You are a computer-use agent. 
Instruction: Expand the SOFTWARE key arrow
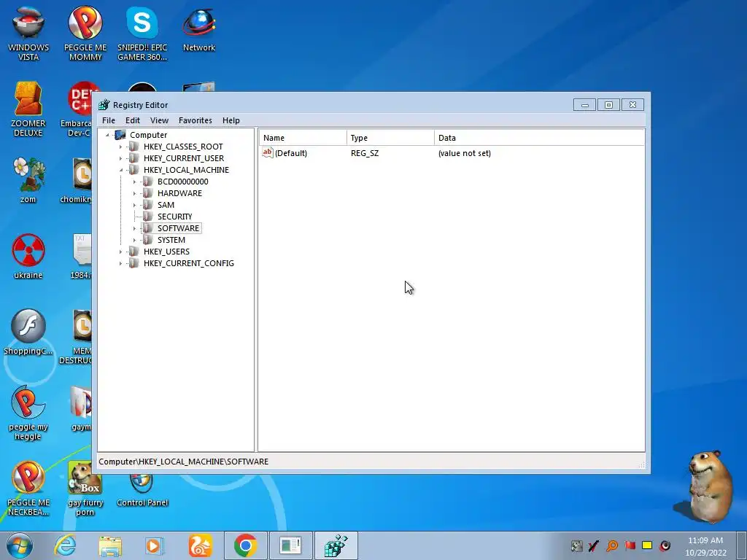point(134,228)
